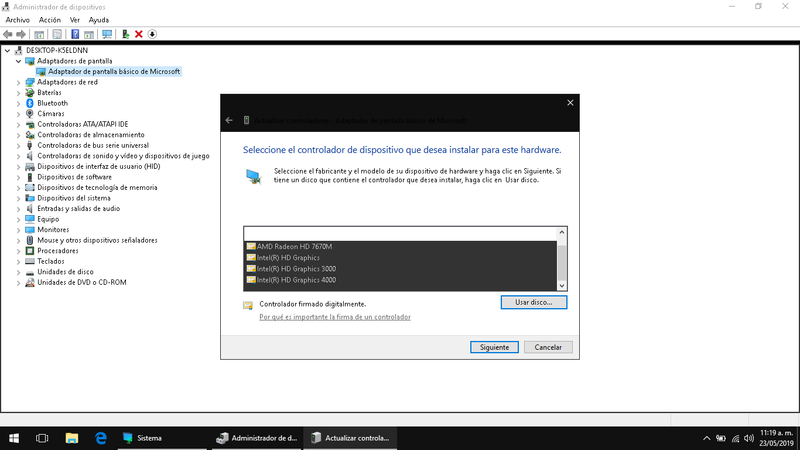Open File Explorer from the taskbar
Image resolution: width=800 pixels, height=450 pixels.
click(x=72, y=438)
